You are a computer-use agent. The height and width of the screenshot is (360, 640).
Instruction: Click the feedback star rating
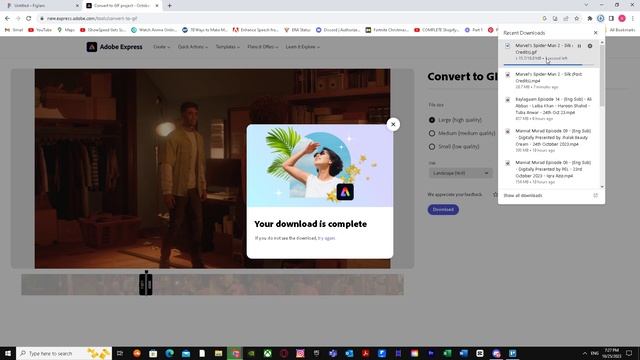[495, 195]
